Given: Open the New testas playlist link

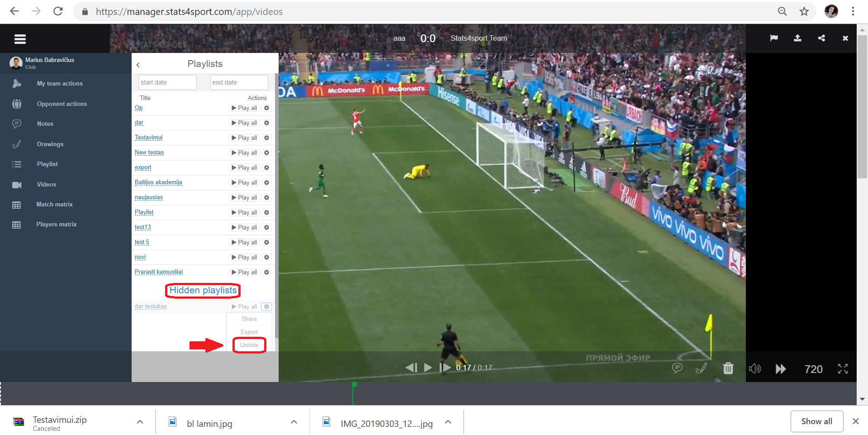Looking at the screenshot, I should click(149, 152).
